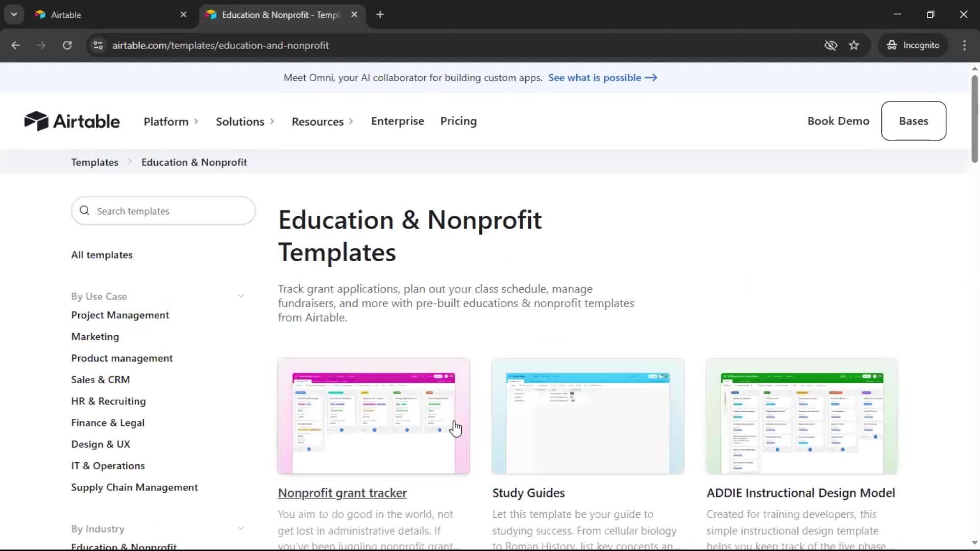Image resolution: width=980 pixels, height=551 pixels.
Task: Click the tracking protection eye icon
Action: pos(830,45)
